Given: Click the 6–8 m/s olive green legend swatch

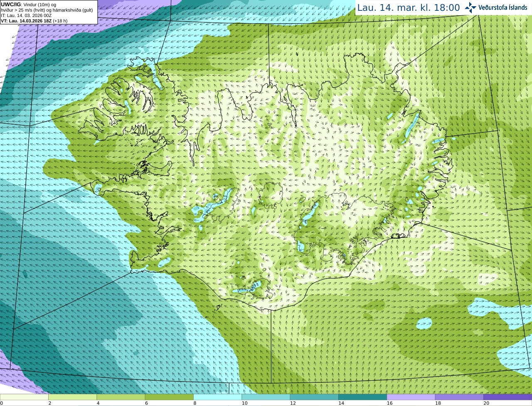Looking at the screenshot, I should click(x=169, y=397).
